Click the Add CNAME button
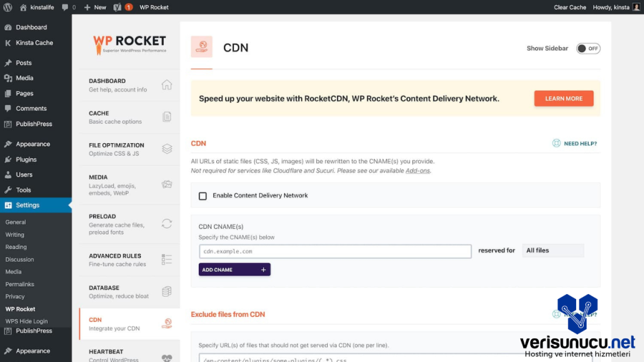The image size is (644, 362). [x=235, y=270]
